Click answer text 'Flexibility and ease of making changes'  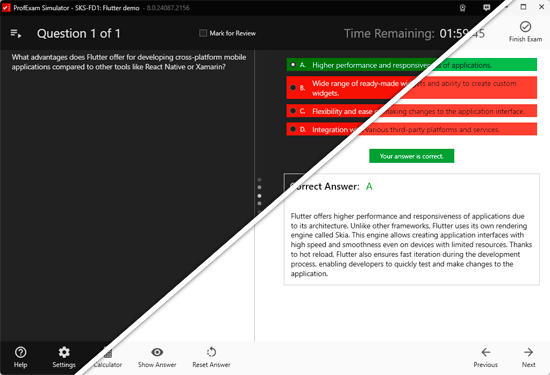coord(418,111)
